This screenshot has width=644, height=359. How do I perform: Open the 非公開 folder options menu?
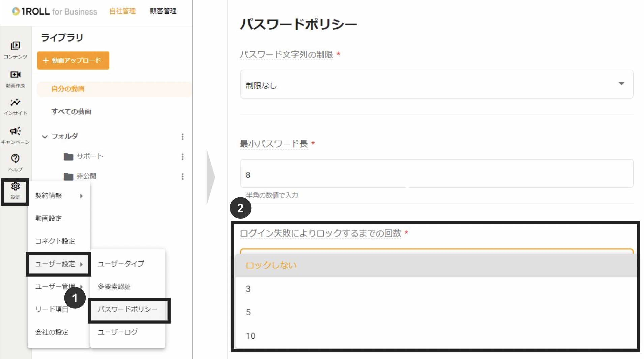[x=182, y=176]
